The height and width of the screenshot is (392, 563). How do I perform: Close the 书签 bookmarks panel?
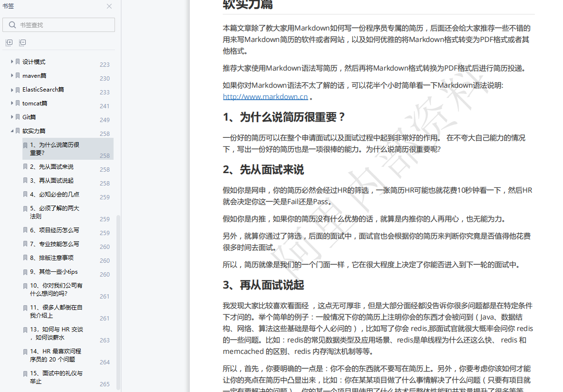109,6
